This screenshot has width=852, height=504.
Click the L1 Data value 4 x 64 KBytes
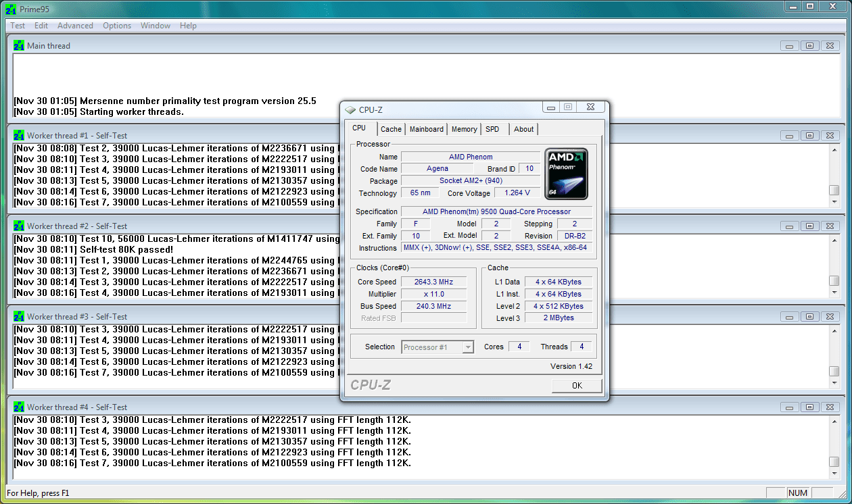tap(558, 282)
